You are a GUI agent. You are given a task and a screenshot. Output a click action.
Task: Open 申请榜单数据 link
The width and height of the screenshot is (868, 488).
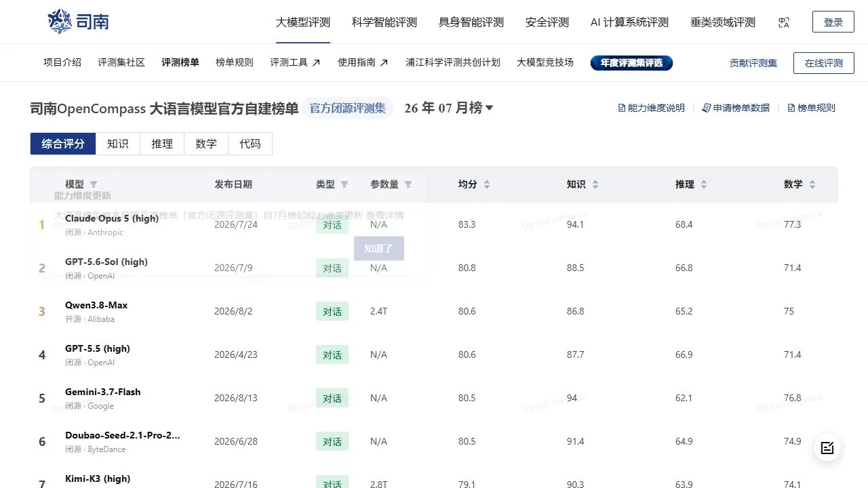click(736, 108)
